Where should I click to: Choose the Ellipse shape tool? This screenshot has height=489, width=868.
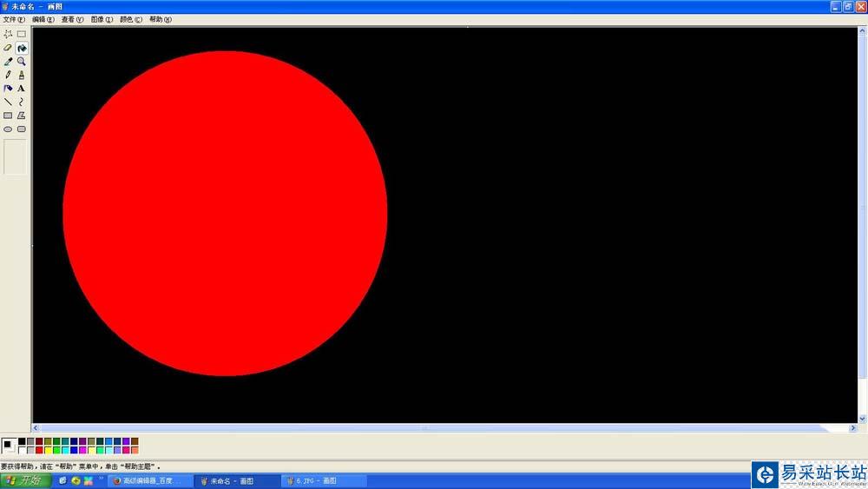8,129
